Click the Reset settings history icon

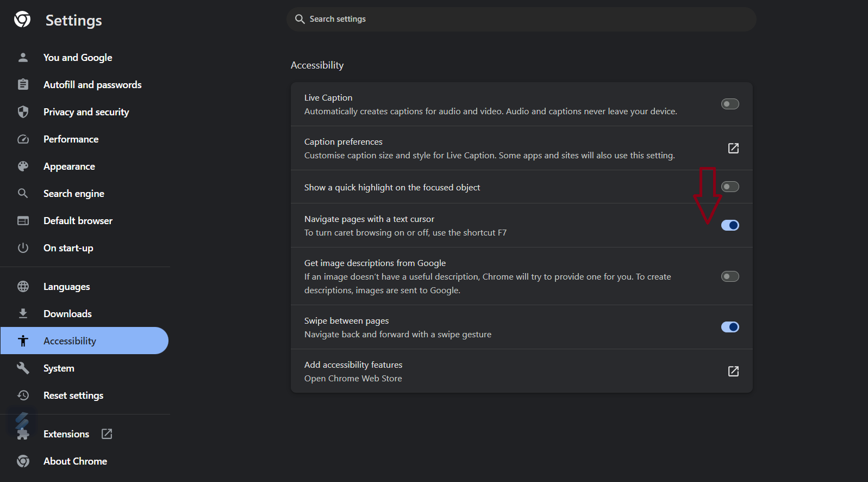coord(23,395)
